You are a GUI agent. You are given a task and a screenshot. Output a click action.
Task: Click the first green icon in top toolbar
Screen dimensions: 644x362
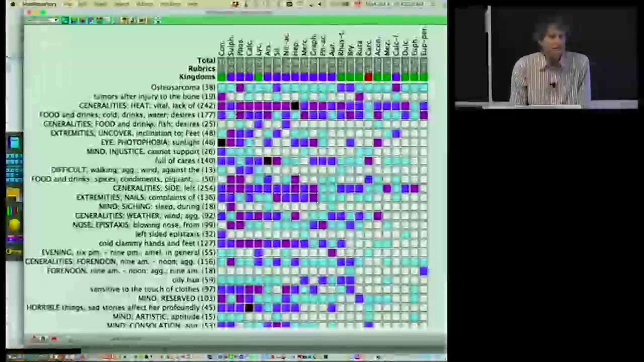(x=65, y=21)
